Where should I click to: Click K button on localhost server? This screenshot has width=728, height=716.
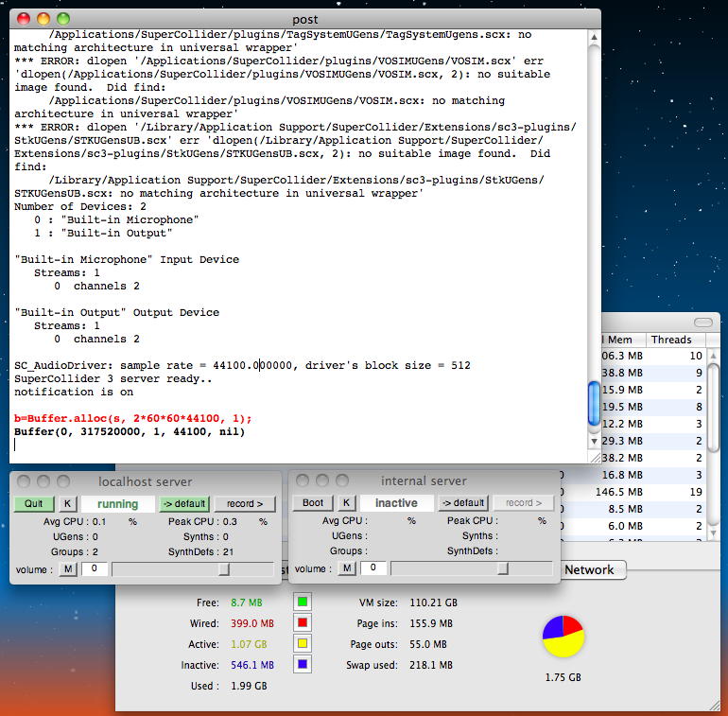68,503
